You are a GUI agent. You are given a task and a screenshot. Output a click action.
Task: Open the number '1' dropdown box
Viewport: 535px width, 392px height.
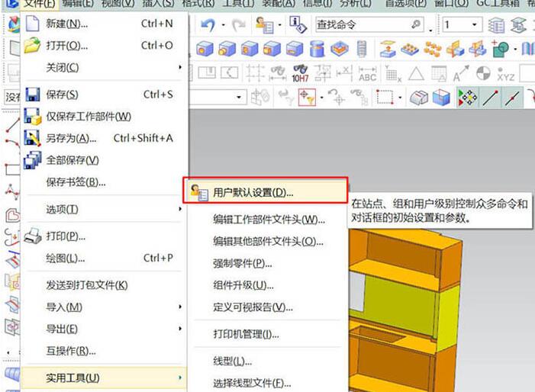tap(461, 25)
